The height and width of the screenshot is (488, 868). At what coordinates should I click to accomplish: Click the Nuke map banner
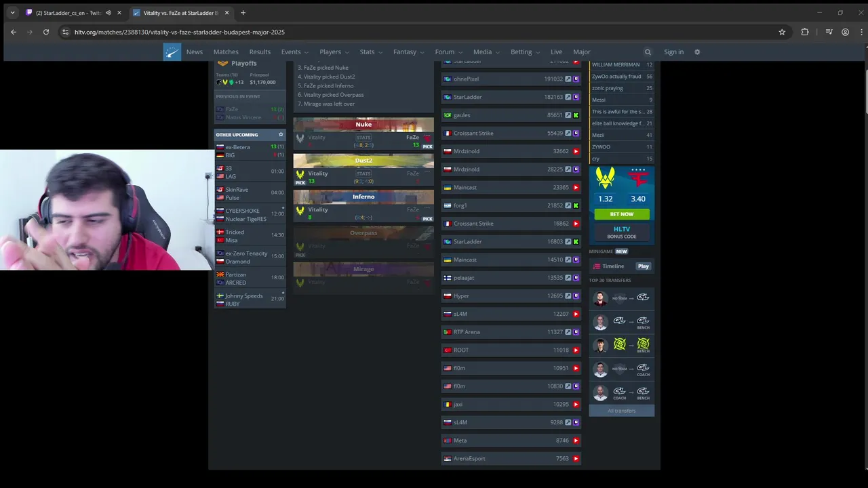pos(363,125)
